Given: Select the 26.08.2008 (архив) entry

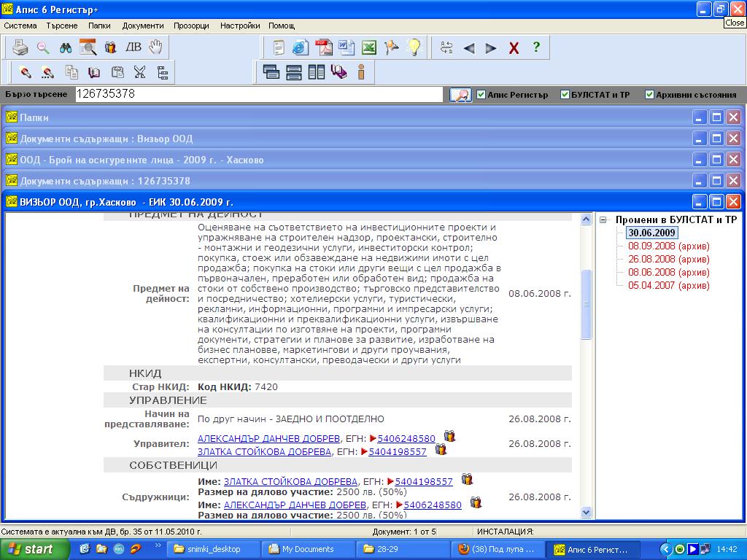Looking at the screenshot, I should pos(668,259).
